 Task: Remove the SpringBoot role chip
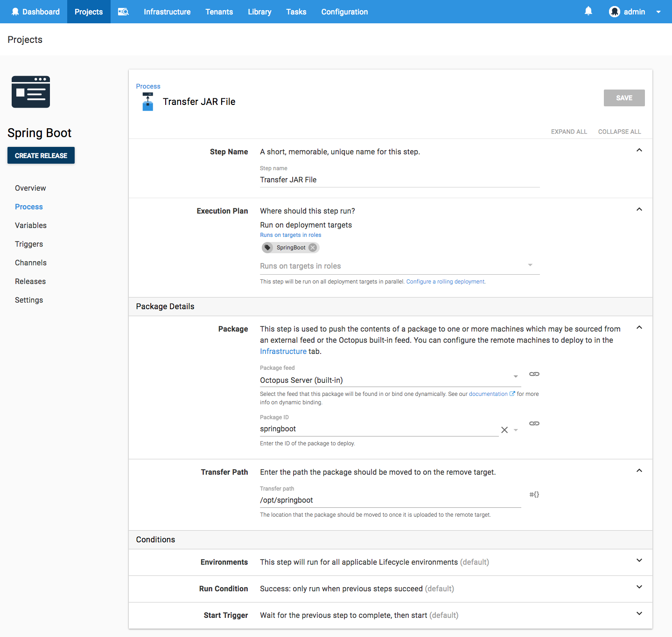click(313, 248)
